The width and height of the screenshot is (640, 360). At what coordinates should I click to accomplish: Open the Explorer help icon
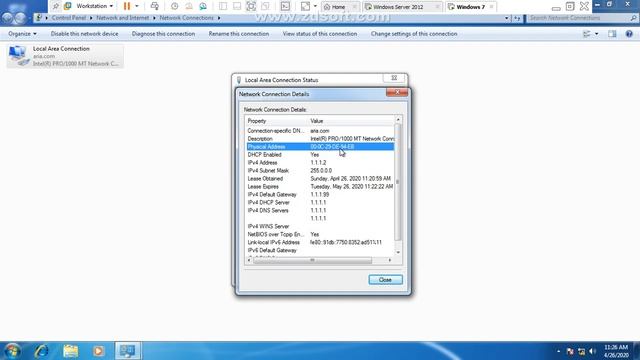coord(629,34)
